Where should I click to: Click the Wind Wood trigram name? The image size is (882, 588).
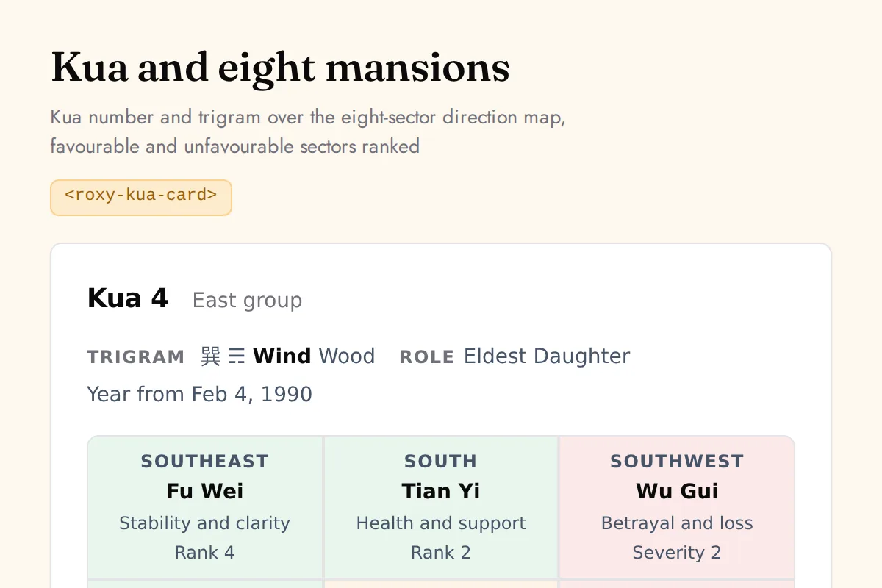314,356
